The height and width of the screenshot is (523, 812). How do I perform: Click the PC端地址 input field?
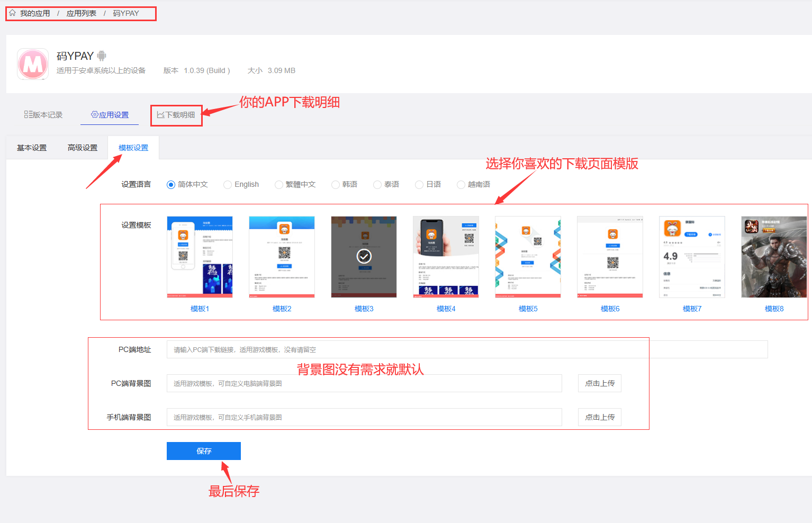467,349
